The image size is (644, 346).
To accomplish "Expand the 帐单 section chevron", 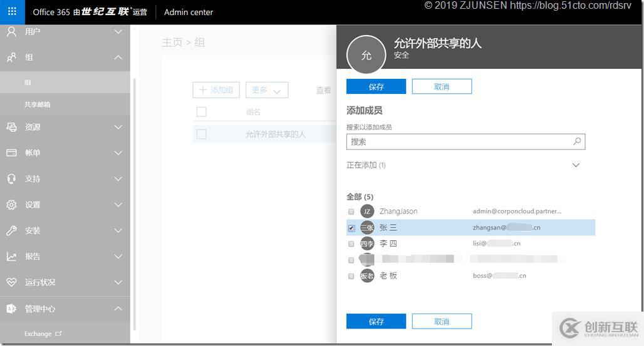I will [118, 153].
